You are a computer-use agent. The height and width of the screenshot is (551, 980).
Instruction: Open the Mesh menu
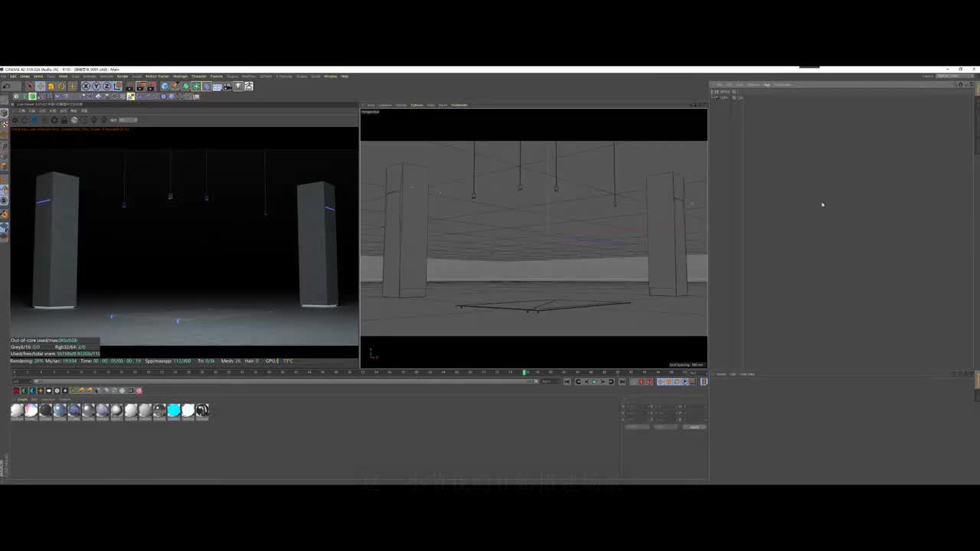64,77
